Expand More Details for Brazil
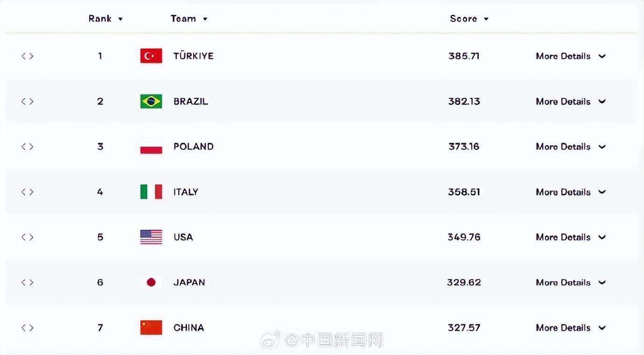This screenshot has width=644, height=355. coord(571,101)
